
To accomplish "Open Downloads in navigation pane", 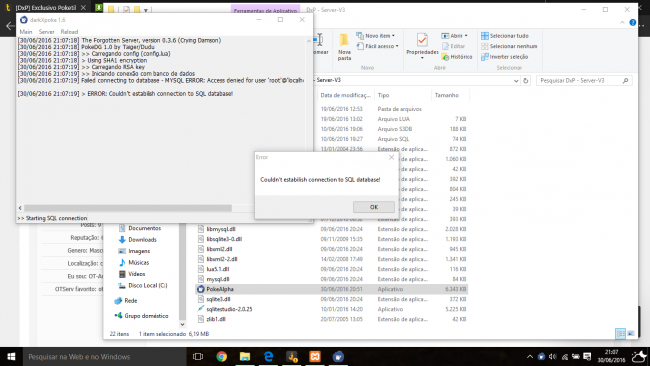I will 138,240.
